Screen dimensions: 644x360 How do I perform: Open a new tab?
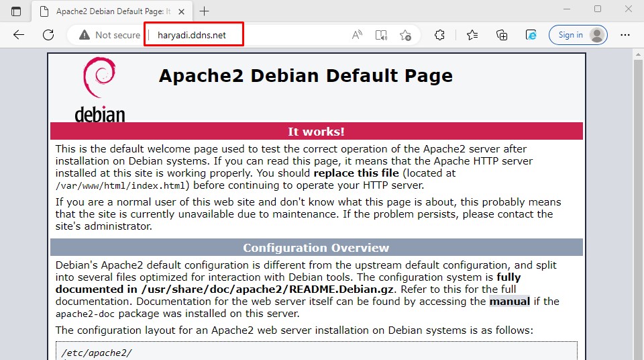205,11
